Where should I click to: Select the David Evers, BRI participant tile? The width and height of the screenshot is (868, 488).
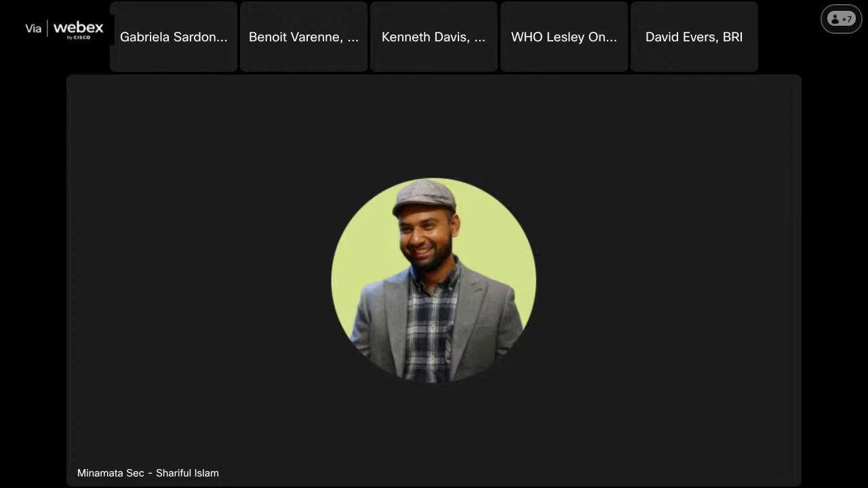(694, 37)
